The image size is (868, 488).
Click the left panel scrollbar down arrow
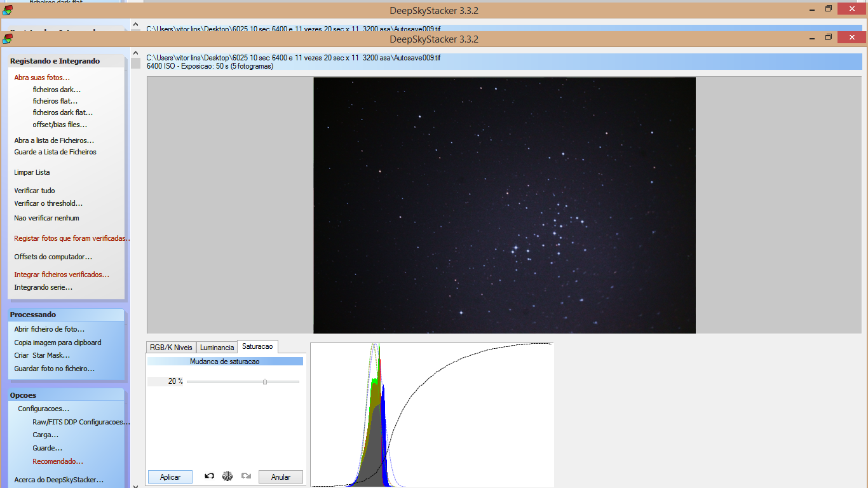pos(135,485)
